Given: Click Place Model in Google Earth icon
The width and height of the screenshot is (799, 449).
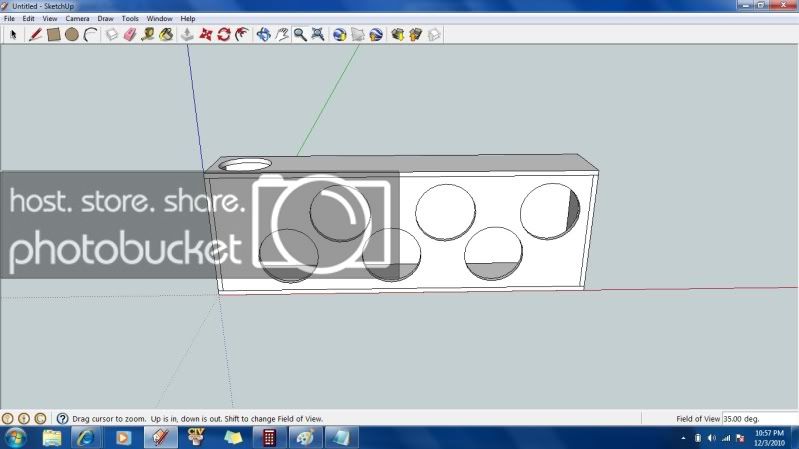Looking at the screenshot, I should [376, 35].
